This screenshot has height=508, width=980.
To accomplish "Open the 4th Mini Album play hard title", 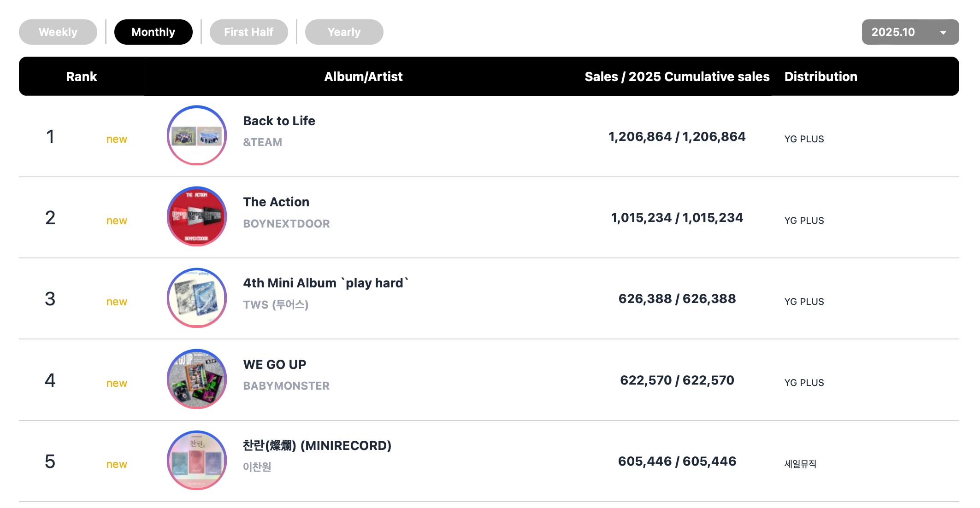I will [326, 283].
